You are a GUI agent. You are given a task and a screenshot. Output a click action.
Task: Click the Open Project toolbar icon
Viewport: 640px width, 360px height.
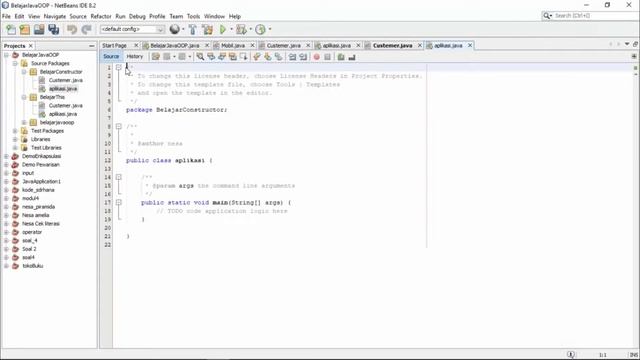[x=39, y=29]
